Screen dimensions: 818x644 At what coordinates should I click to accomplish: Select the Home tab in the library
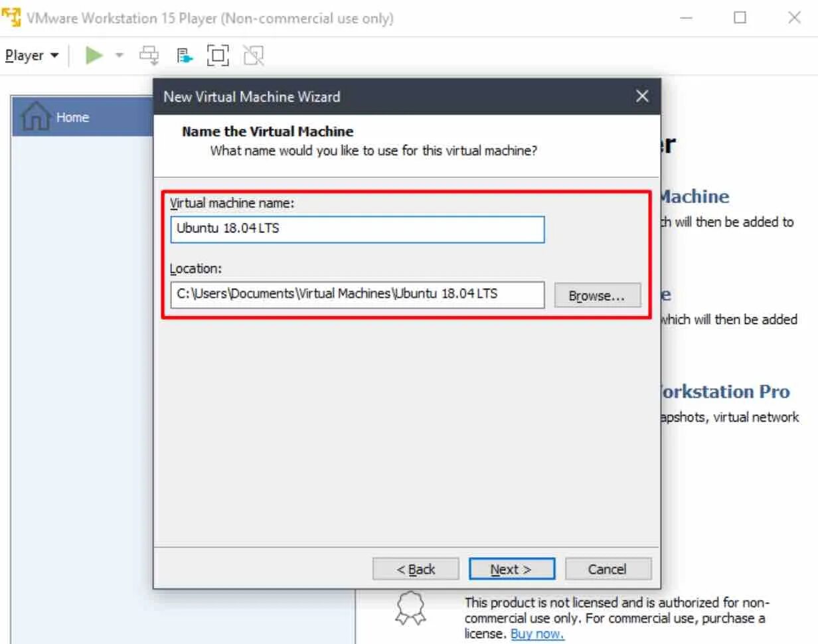[x=83, y=117]
